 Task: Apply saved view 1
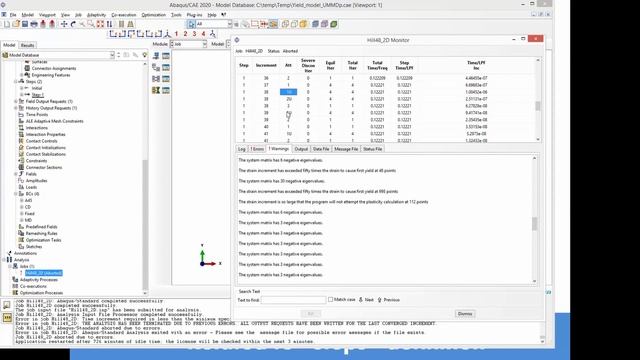click(176, 34)
